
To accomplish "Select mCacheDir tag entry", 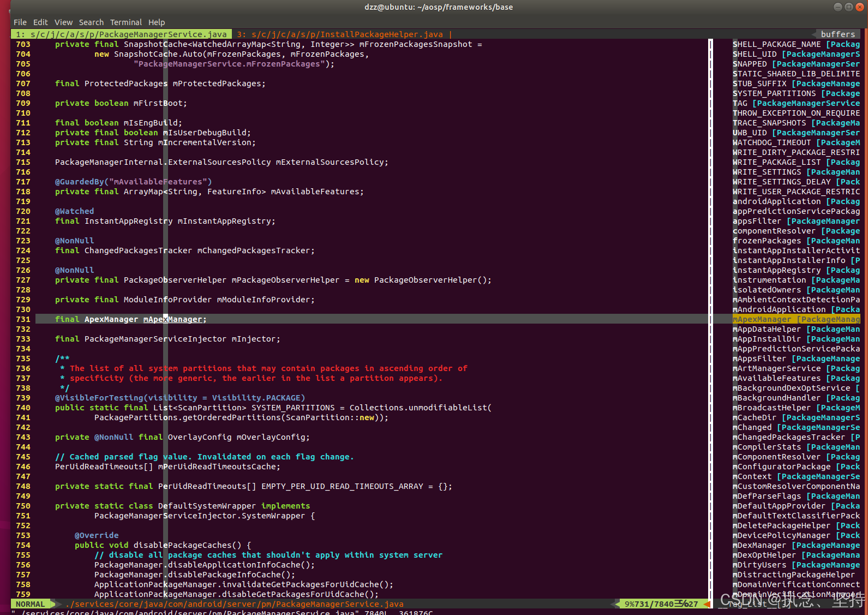I will tap(796, 417).
